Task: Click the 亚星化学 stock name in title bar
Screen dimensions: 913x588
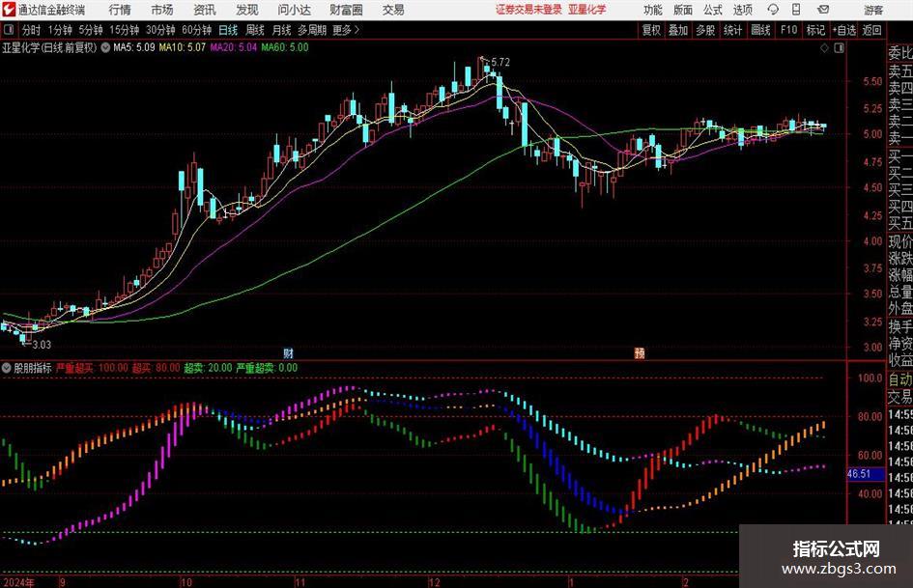Action: tap(587, 10)
